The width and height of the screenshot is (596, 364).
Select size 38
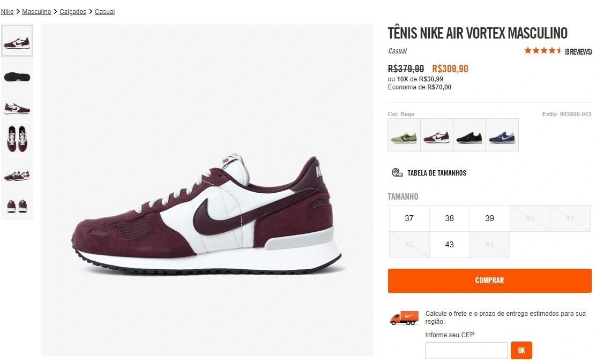449,218
